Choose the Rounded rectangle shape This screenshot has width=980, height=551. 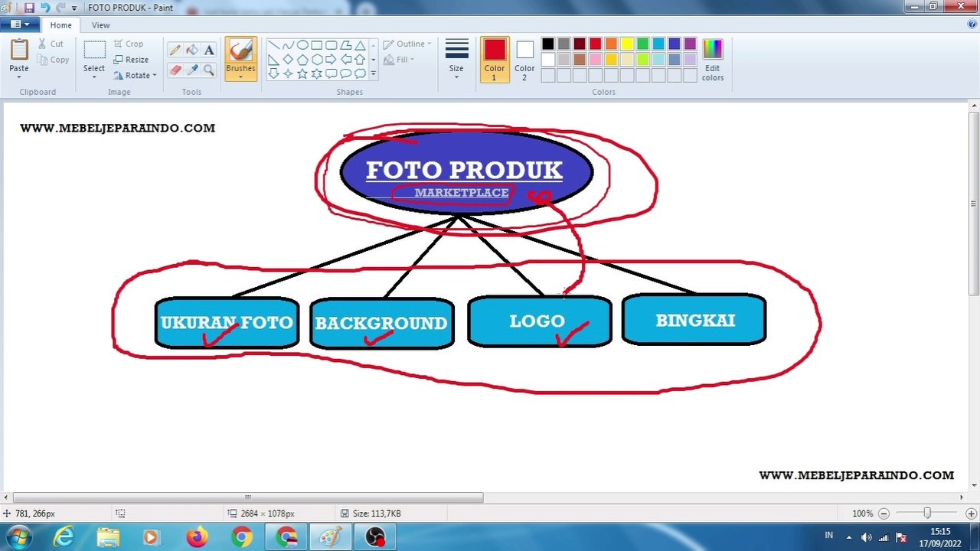(x=331, y=45)
